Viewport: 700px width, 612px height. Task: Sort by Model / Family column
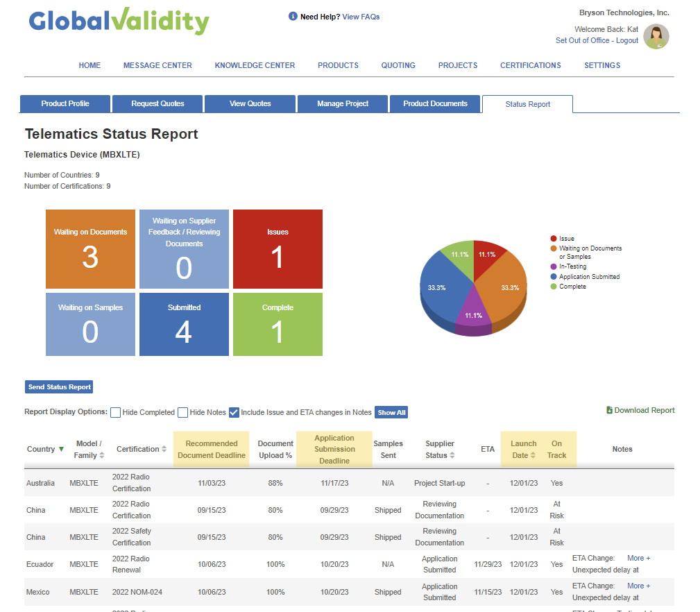pos(102,455)
